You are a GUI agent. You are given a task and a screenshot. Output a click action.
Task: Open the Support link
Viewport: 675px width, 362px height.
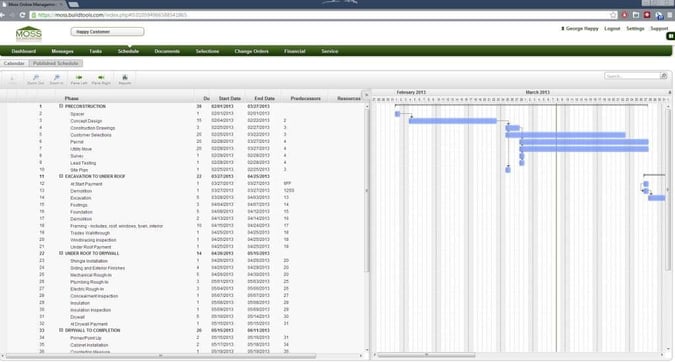659,28
